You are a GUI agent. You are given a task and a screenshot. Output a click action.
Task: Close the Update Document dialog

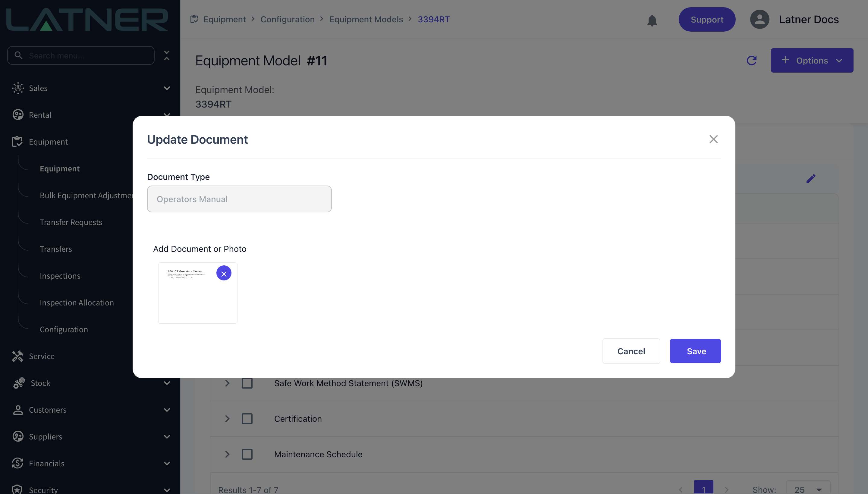click(714, 139)
